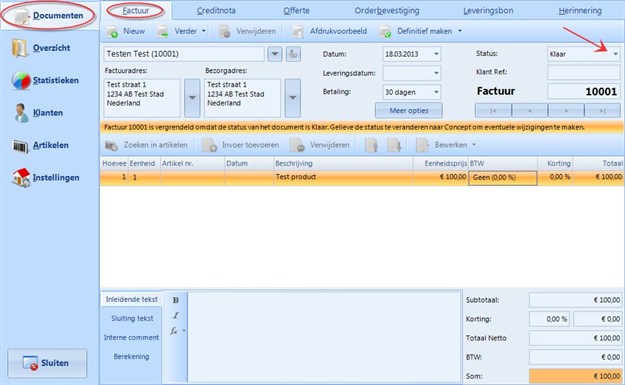Click move row up icon
This screenshot has height=385, width=625.
[371, 145]
